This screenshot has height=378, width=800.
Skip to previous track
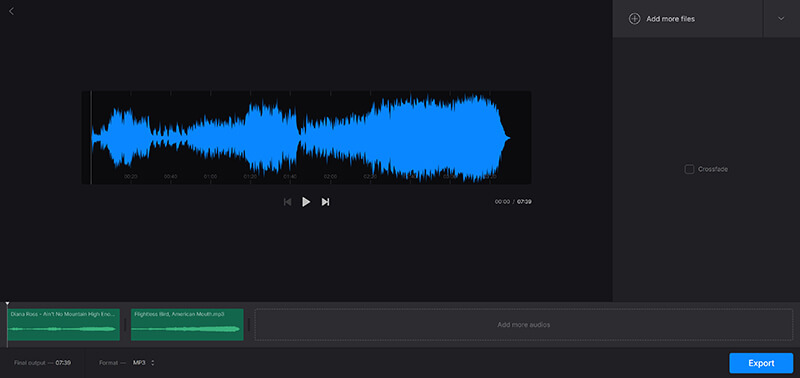[287, 202]
